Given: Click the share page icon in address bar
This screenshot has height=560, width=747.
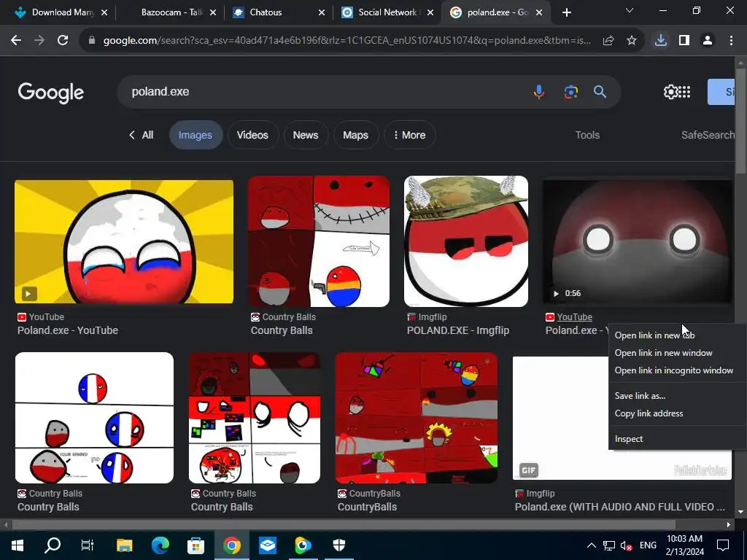Looking at the screenshot, I should pos(608,41).
